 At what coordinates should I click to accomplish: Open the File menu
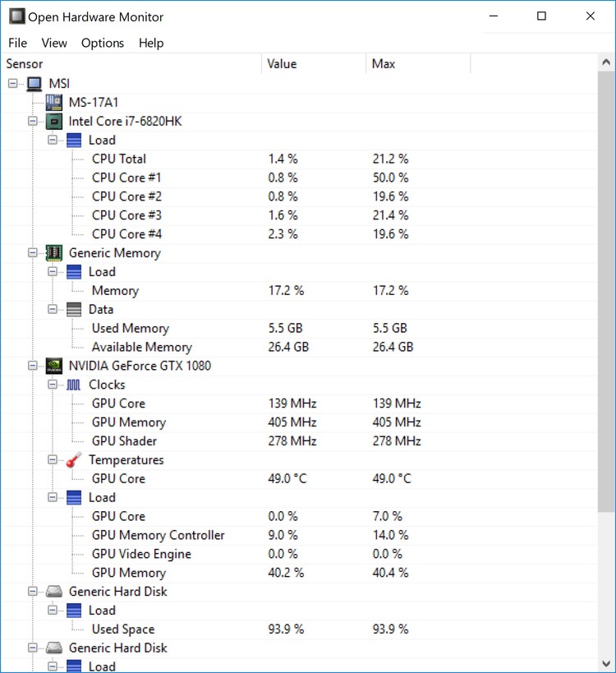coord(17,43)
